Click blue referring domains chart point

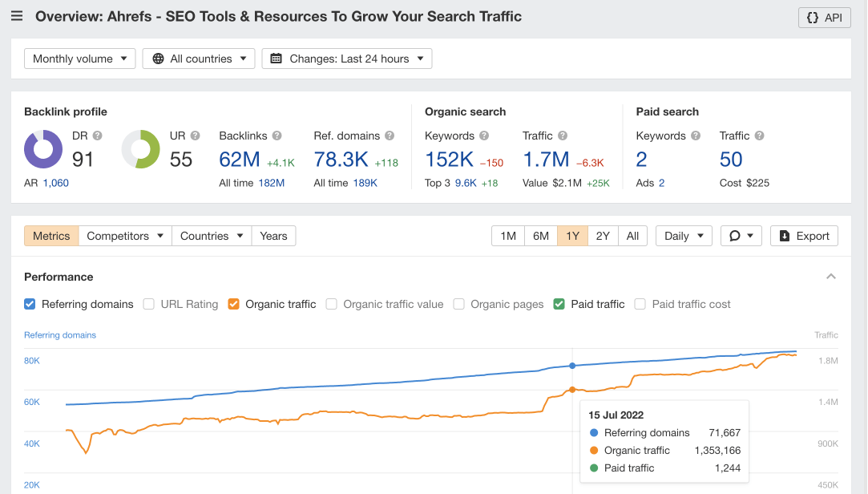tap(572, 366)
